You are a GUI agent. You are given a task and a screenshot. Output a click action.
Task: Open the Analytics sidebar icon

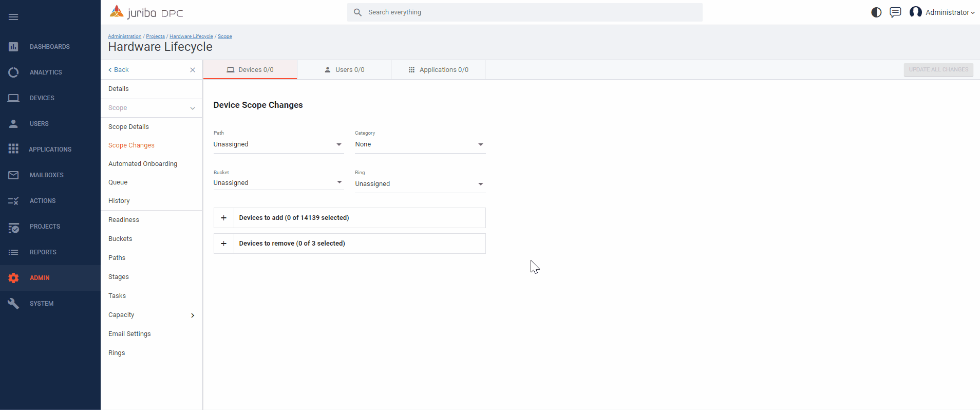(x=13, y=72)
